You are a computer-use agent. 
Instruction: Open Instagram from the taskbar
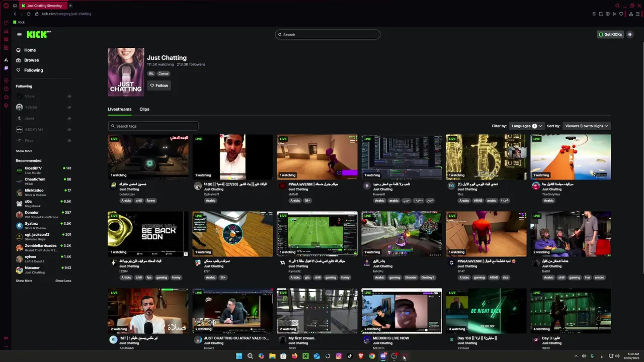(x=339, y=356)
